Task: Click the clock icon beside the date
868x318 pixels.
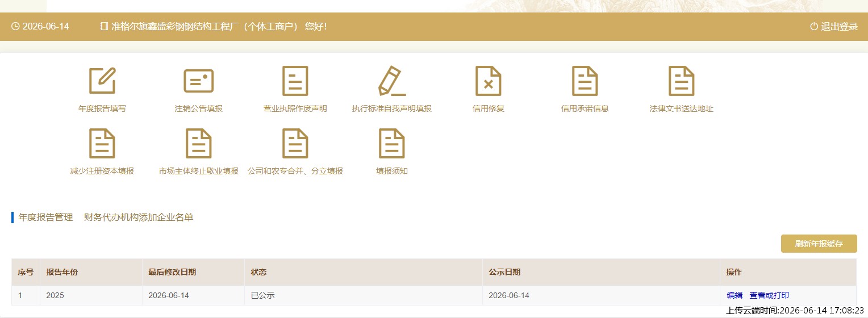Action: 15,26
